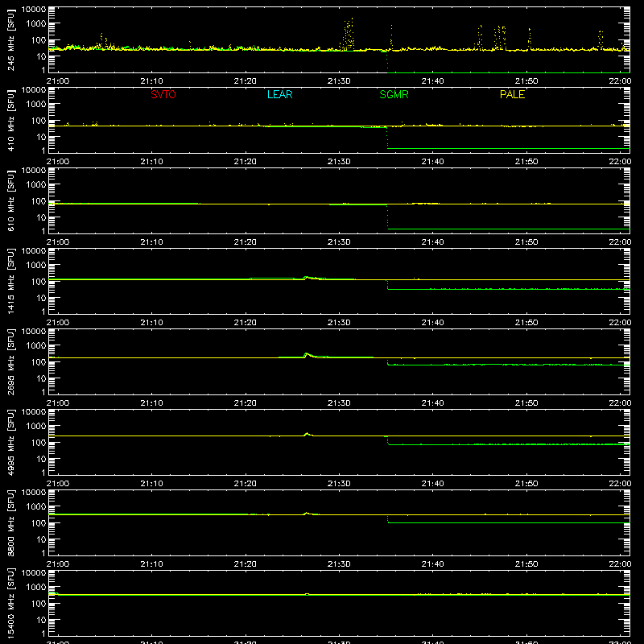Click 22:00 time label under 245 MHz plot

point(620,81)
